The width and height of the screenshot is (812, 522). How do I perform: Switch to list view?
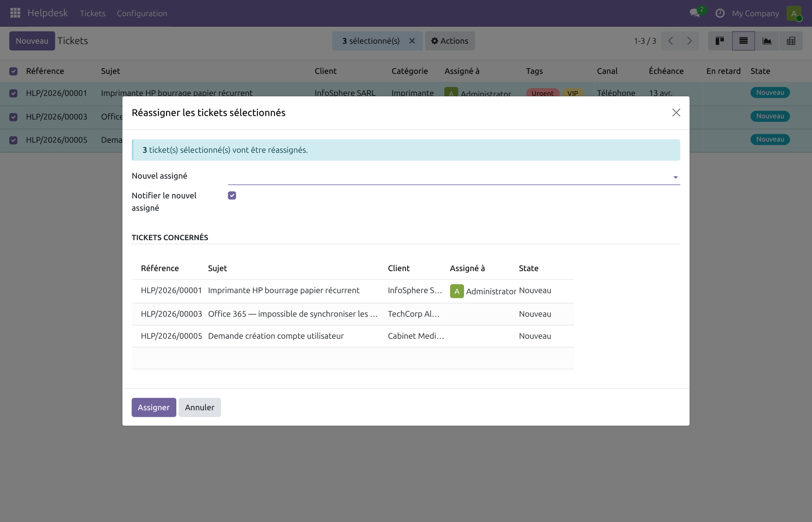(743, 41)
